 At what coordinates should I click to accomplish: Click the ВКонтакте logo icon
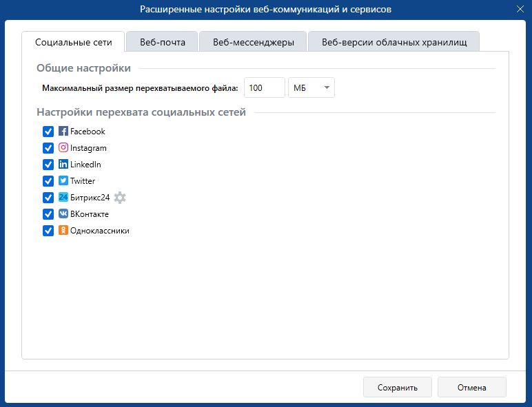point(63,213)
